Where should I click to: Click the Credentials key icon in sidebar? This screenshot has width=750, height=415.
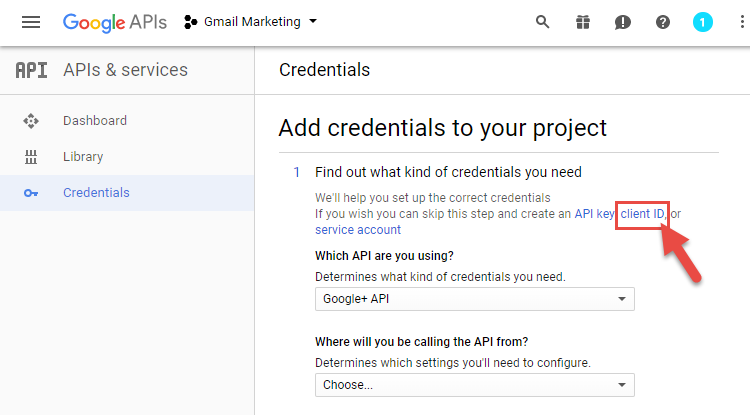click(31, 193)
